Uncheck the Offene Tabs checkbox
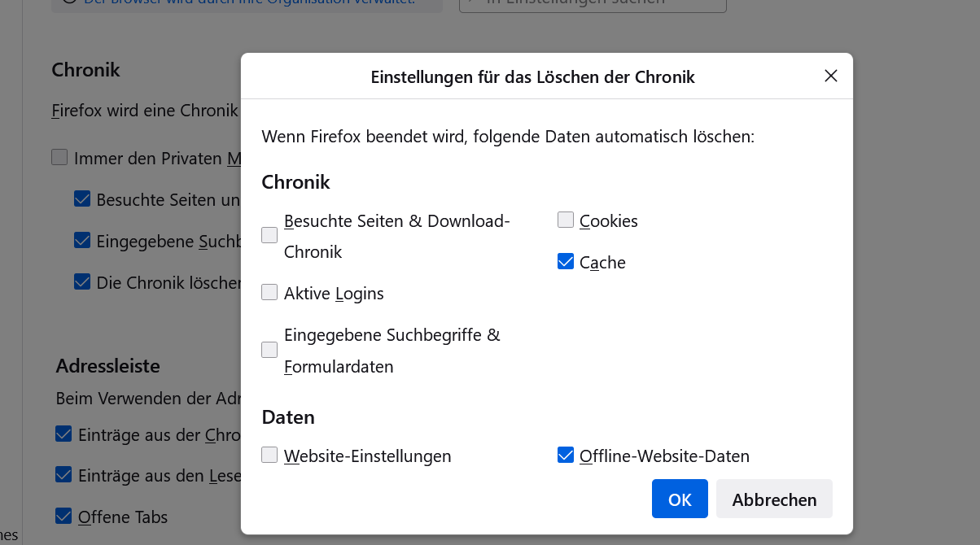 point(63,517)
